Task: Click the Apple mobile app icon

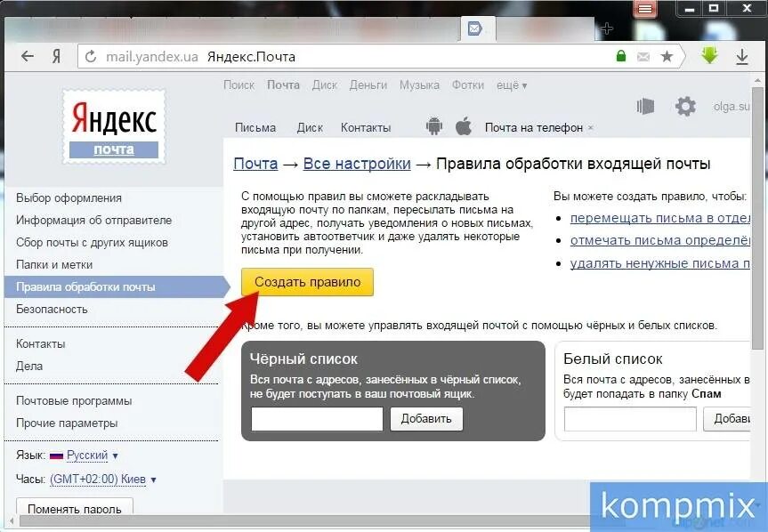Action: click(464, 126)
